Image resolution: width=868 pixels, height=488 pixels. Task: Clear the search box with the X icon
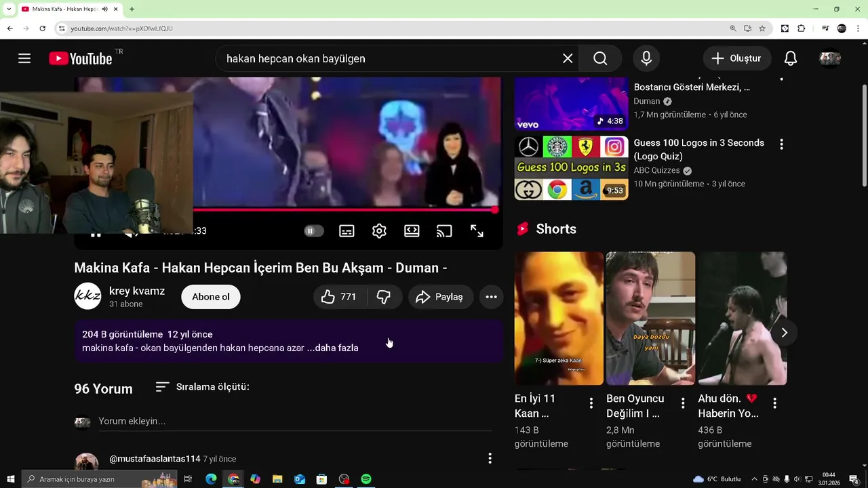[568, 58]
